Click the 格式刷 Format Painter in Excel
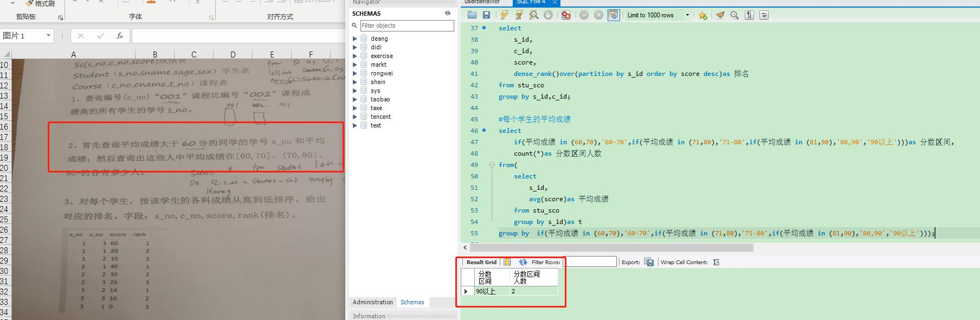This screenshot has height=320, width=980. coord(40,3)
